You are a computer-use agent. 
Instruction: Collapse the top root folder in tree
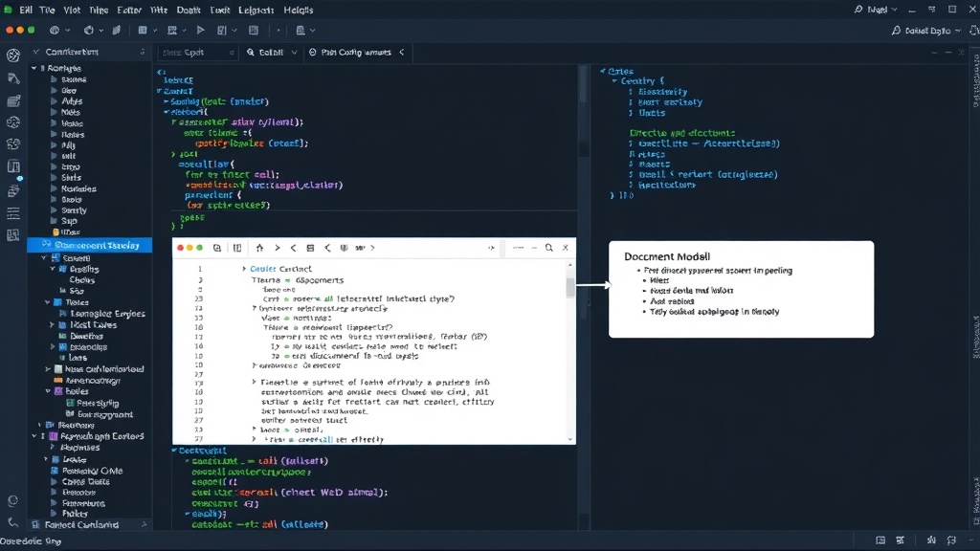(x=34, y=68)
